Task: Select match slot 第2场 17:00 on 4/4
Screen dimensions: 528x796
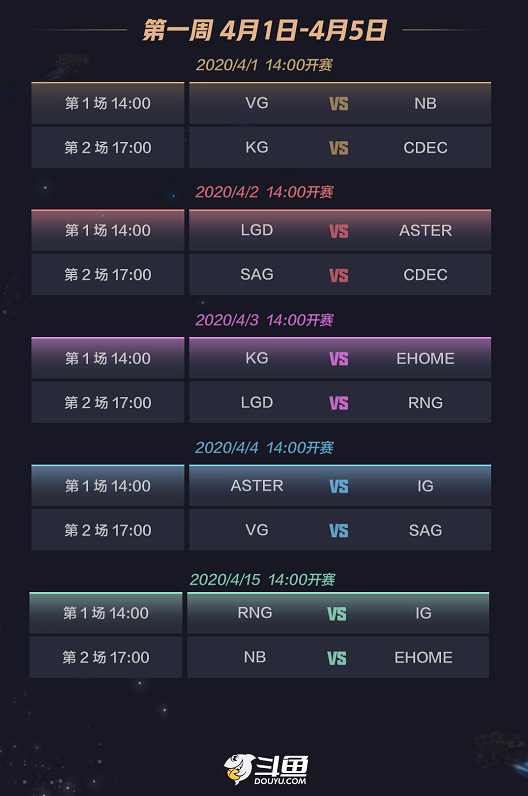Action: 108,530
